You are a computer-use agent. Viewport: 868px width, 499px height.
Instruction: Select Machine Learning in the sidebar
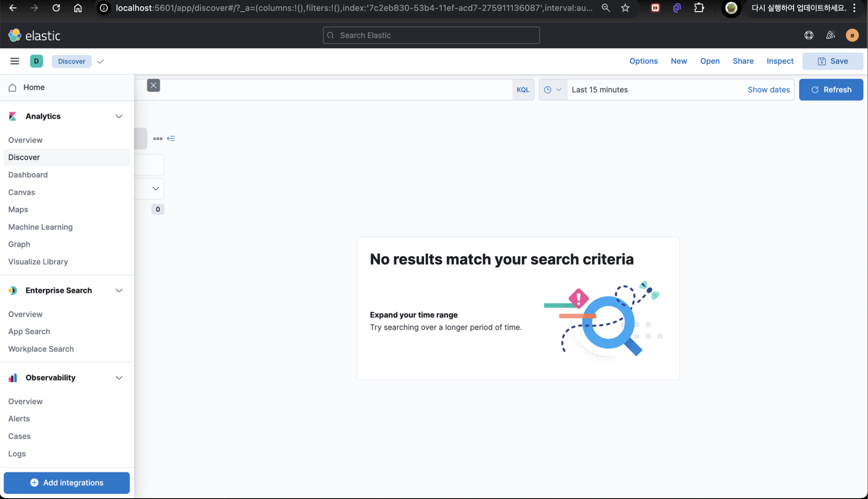(40, 227)
